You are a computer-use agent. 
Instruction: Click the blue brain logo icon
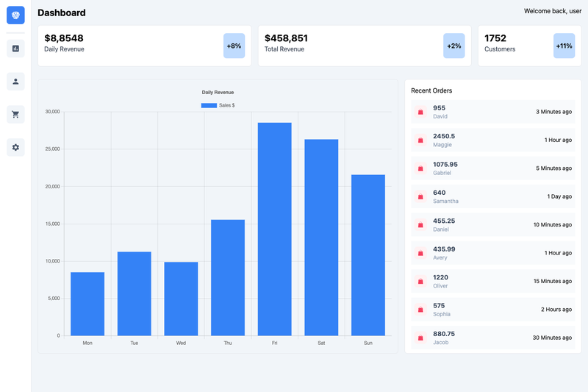tap(15, 15)
